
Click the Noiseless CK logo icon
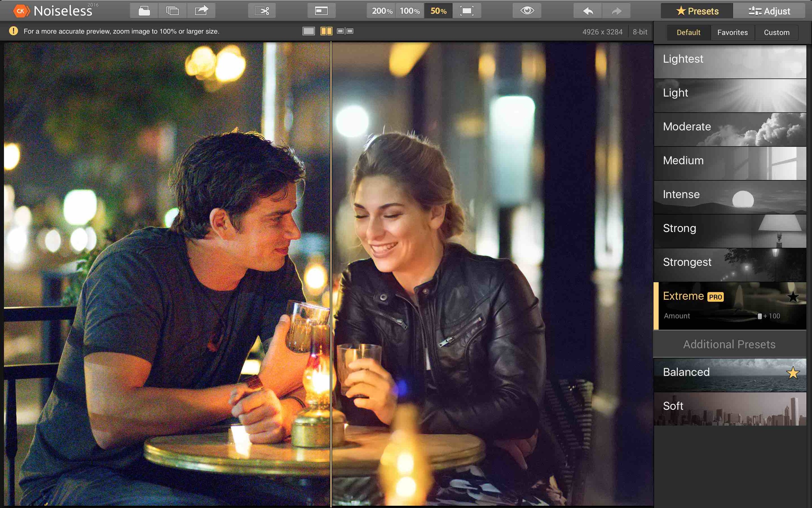(x=21, y=11)
